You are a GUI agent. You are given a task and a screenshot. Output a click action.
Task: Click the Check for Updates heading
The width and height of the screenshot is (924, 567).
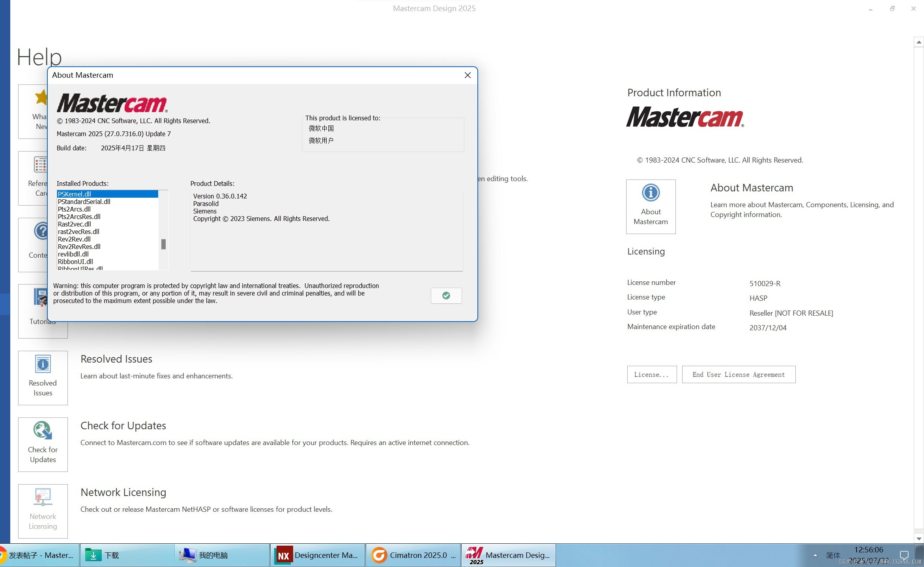pyautogui.click(x=123, y=426)
